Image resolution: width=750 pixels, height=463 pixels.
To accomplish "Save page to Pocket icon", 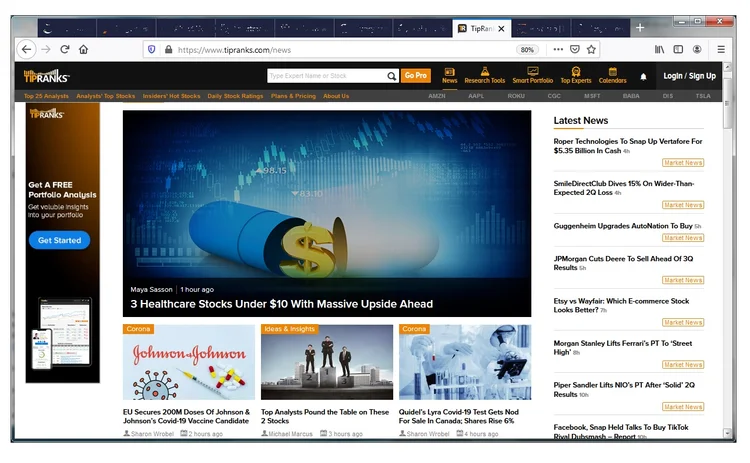I will pos(575,49).
